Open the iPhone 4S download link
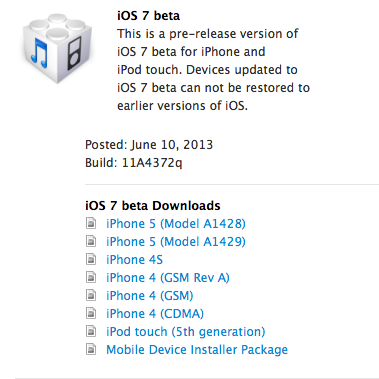Viewport: 379px width, 379px height. click(134, 260)
